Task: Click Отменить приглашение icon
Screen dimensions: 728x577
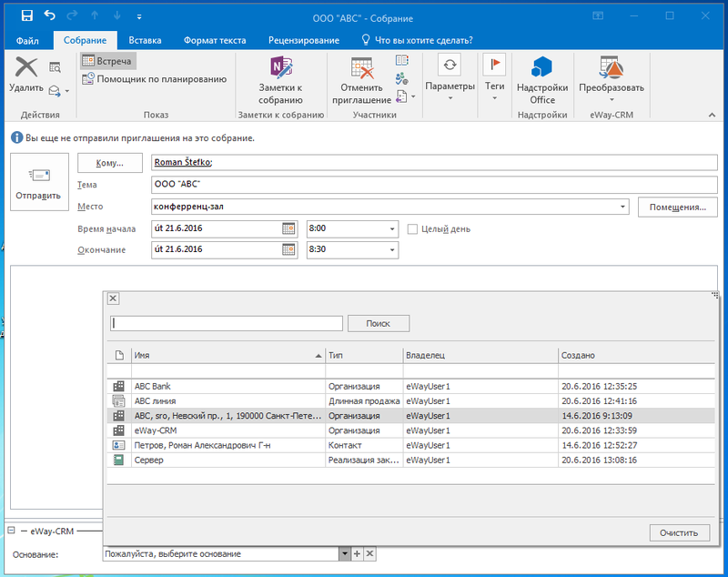Action: (x=361, y=80)
